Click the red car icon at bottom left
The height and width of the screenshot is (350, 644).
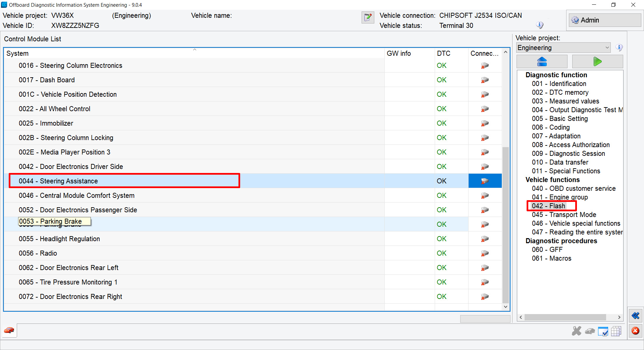[9, 331]
